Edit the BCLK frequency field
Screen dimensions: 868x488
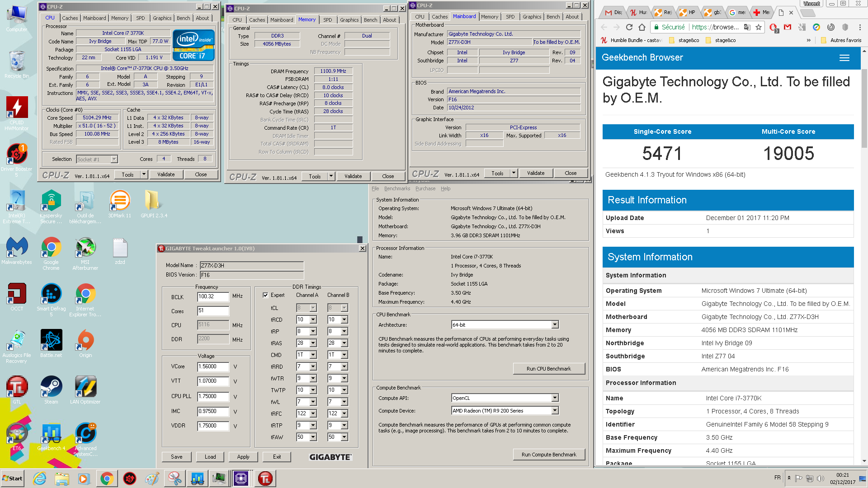(x=213, y=296)
